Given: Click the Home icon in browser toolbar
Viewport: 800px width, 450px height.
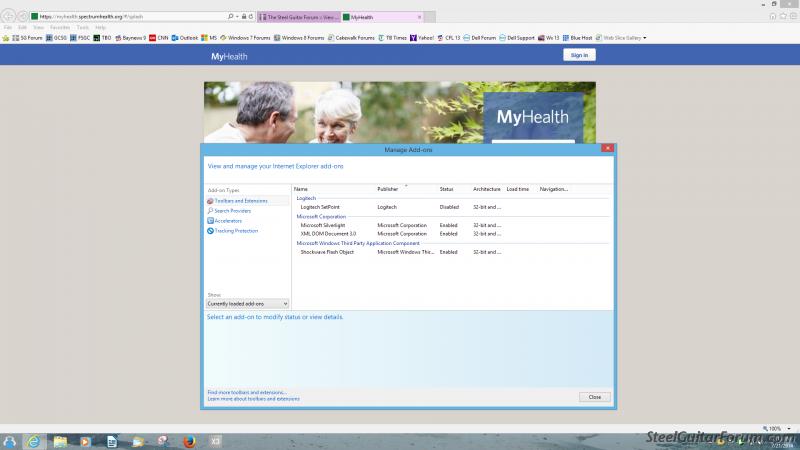Looking at the screenshot, I should (772, 16).
